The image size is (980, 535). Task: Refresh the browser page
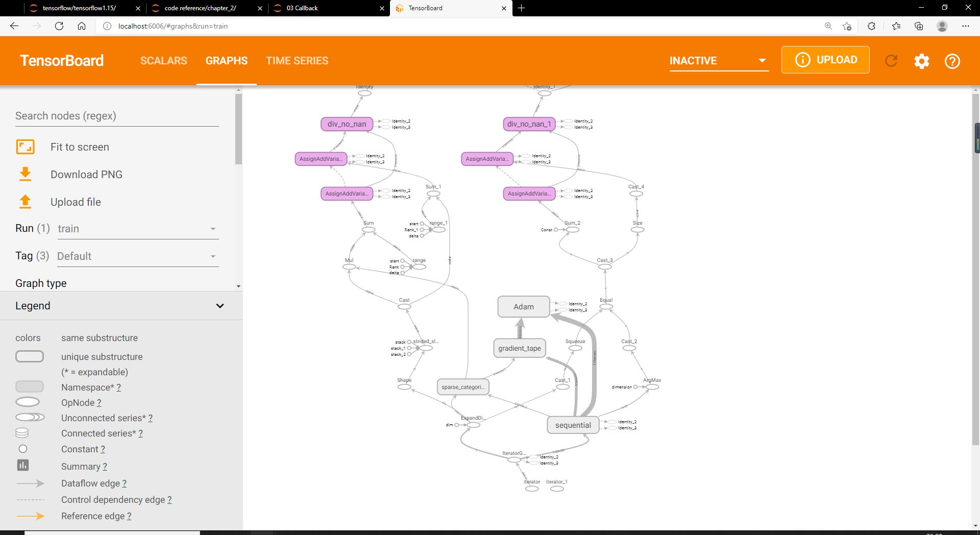click(59, 26)
